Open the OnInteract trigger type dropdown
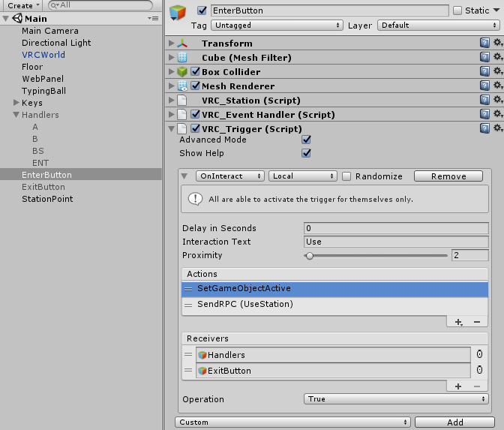This screenshot has width=504, height=430. [x=230, y=176]
